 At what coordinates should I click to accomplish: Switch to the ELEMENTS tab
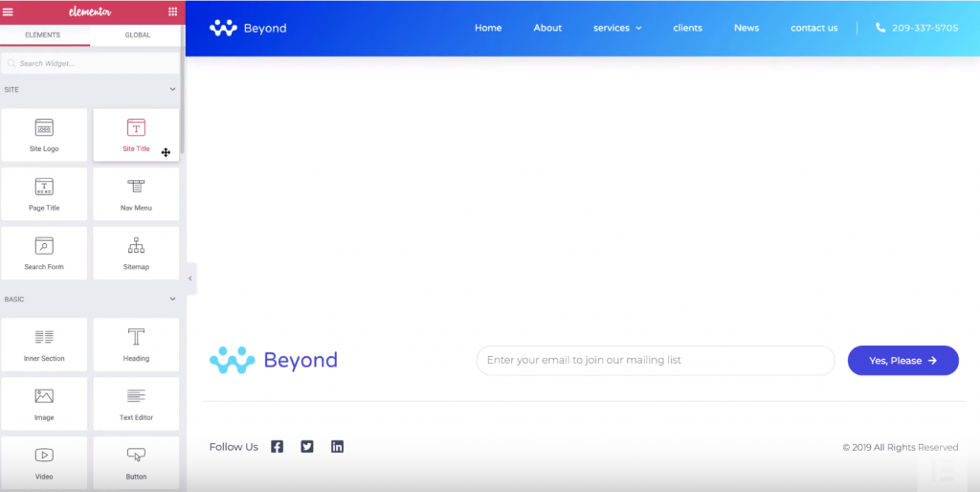[44, 35]
